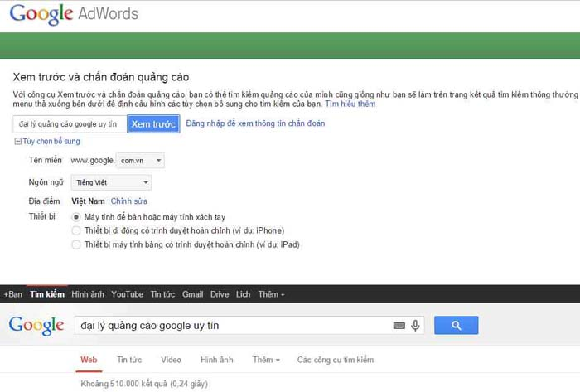This screenshot has width=580, height=392.
Task: Open the on-screen keyboard icon in search box
Action: 399,326
